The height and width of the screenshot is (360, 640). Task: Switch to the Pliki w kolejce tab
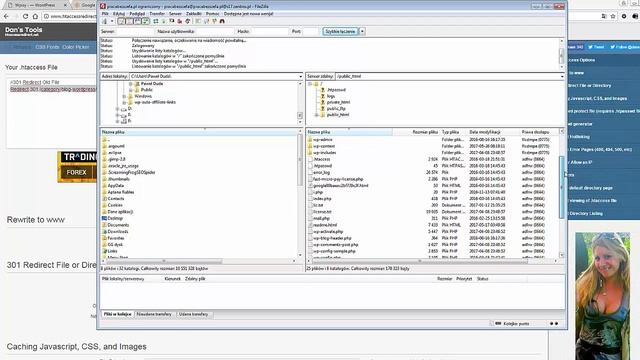click(117, 314)
